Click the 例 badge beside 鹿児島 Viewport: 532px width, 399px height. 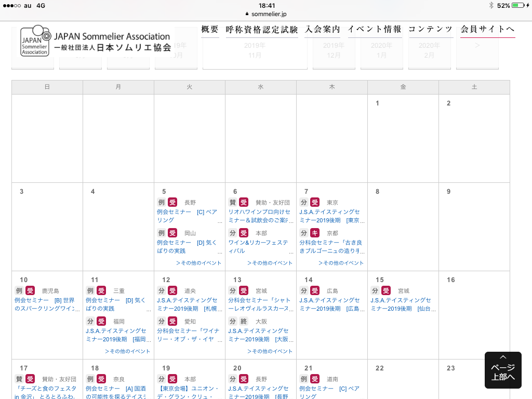(19, 291)
